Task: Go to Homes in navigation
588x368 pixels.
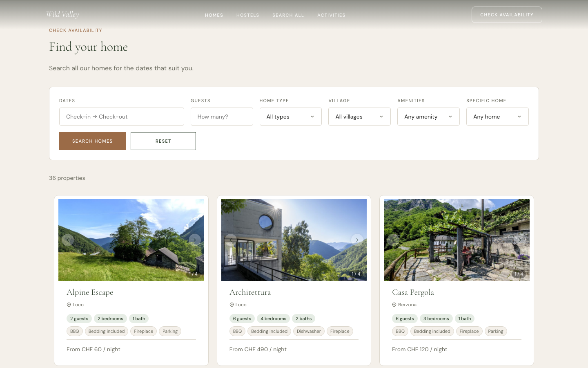Action: click(214, 15)
